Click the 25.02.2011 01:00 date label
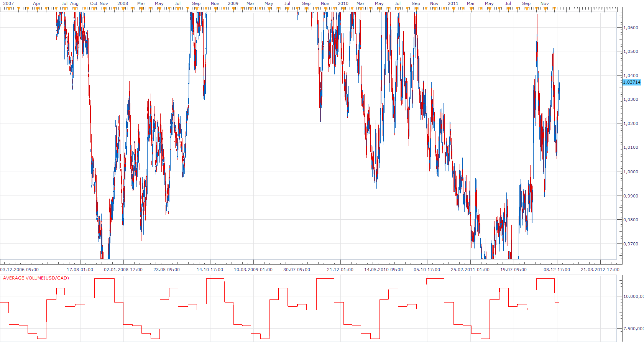The image size is (644, 342). coord(470,270)
